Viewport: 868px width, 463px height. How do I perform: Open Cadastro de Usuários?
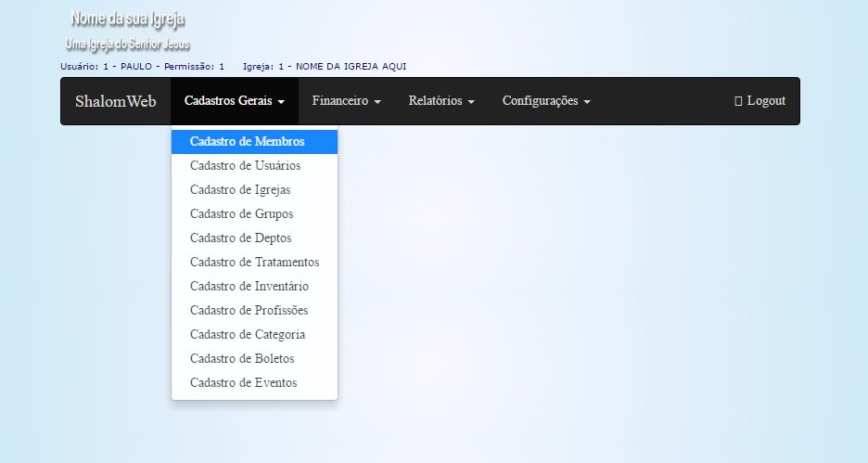coord(255,165)
